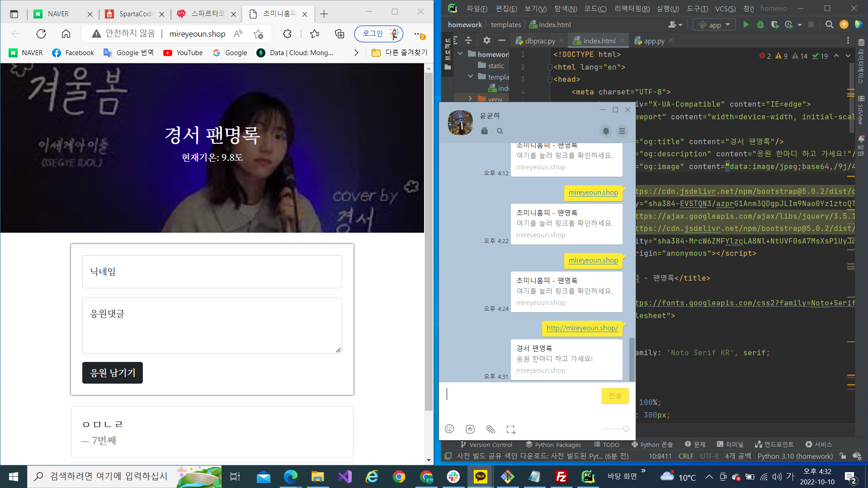Open Edge settings and more menu
The width and height of the screenshot is (868, 488).
pos(418,33)
